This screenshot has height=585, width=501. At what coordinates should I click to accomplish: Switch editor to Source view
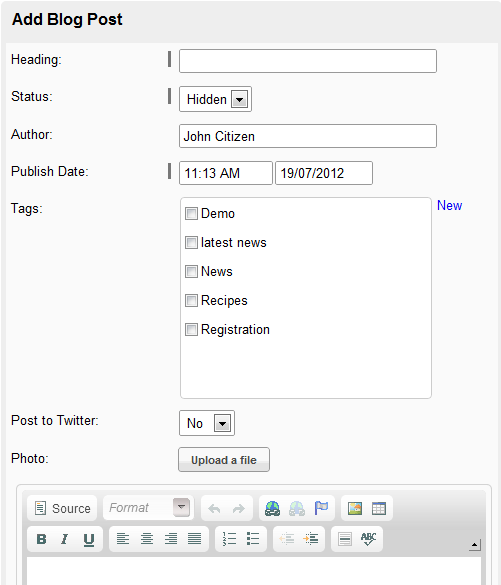62,508
